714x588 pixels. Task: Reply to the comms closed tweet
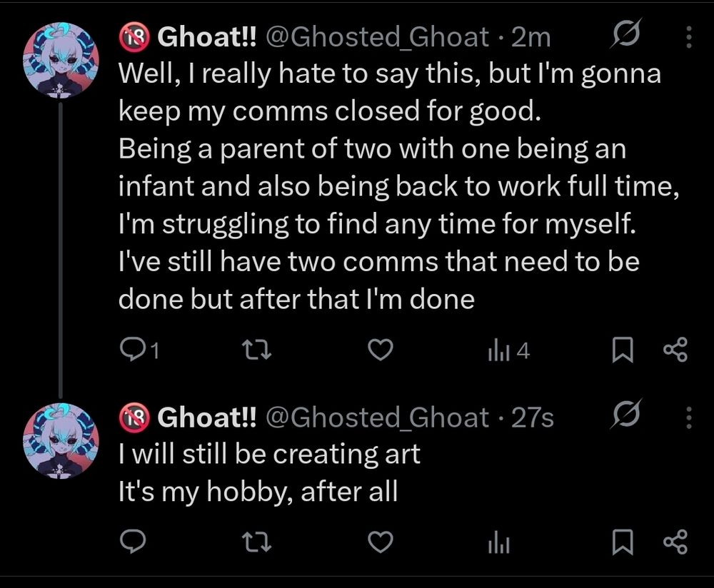coord(132,350)
